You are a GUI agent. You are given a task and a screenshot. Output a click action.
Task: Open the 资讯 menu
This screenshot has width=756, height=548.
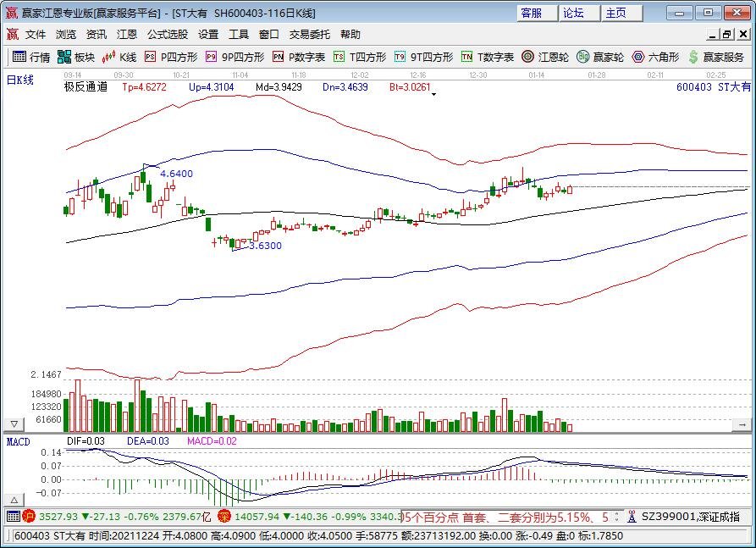pos(97,34)
